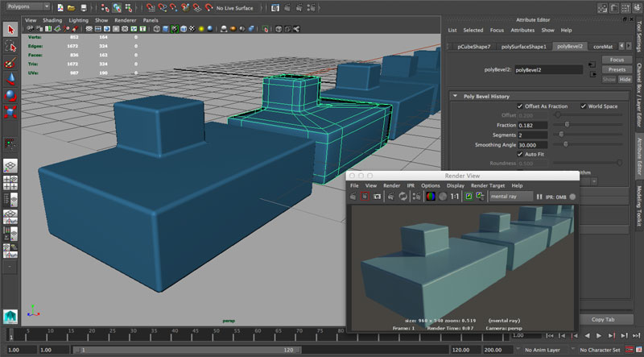The height and width of the screenshot is (357, 644).
Task: Click the Fraction value field 0.182
Action: coord(533,125)
